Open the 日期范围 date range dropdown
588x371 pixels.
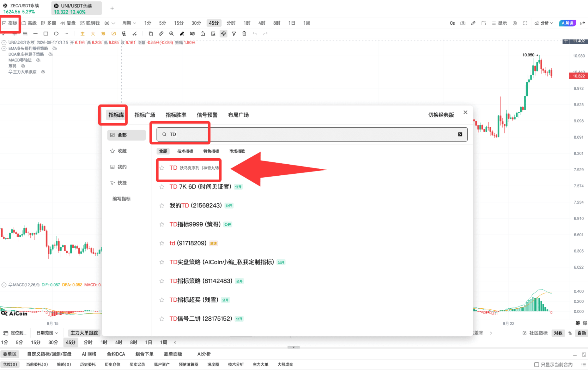(47, 333)
